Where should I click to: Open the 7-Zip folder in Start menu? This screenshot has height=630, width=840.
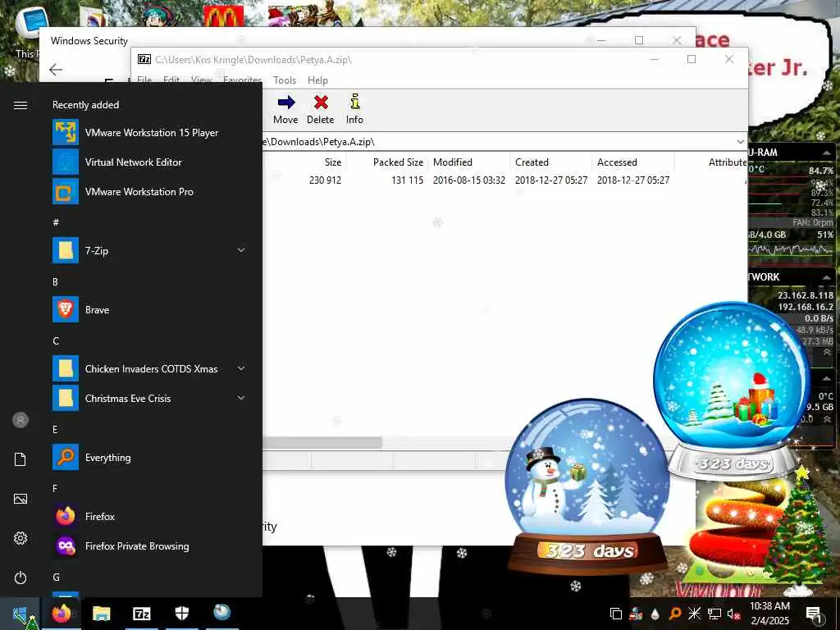pos(148,251)
